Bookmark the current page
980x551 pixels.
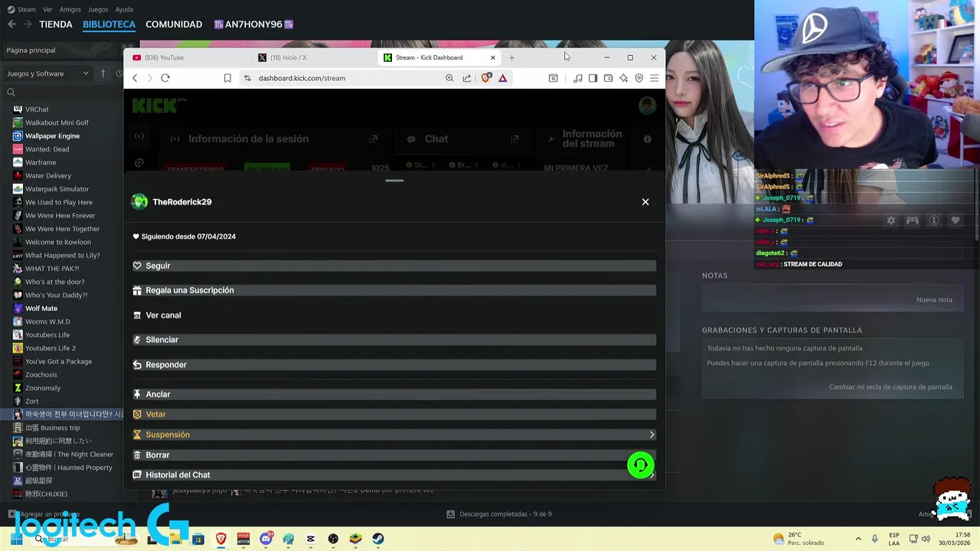[227, 78]
